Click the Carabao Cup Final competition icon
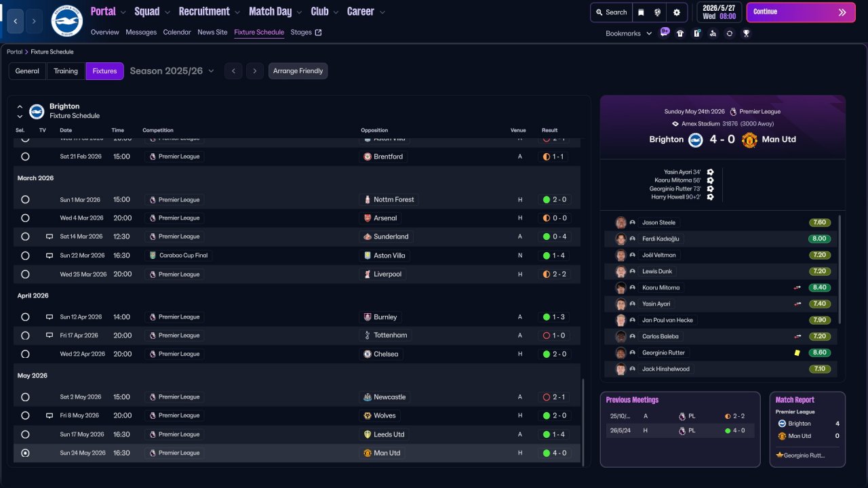Image resolution: width=868 pixels, height=488 pixels. pos(153,256)
